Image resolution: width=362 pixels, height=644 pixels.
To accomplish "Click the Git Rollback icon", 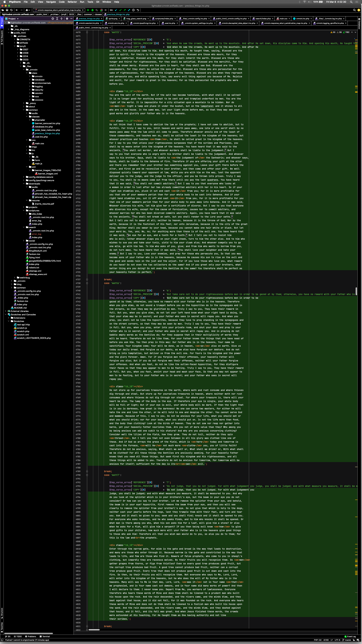I will click(x=138, y=10).
